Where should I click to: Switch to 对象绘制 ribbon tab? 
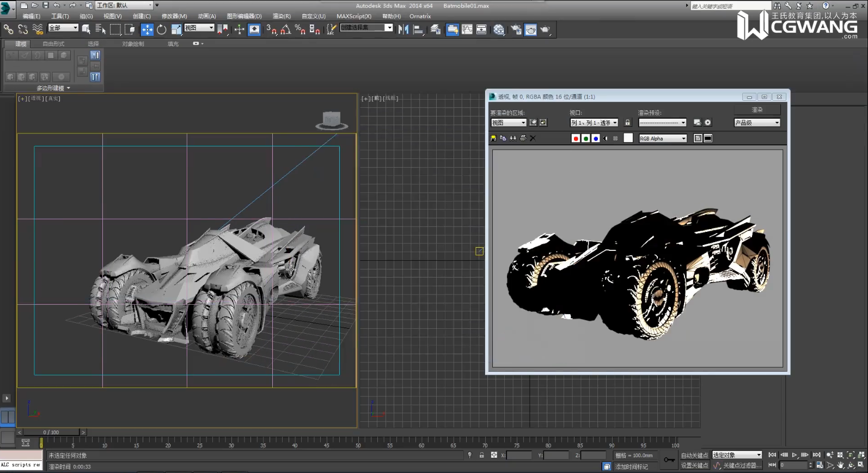[133, 44]
